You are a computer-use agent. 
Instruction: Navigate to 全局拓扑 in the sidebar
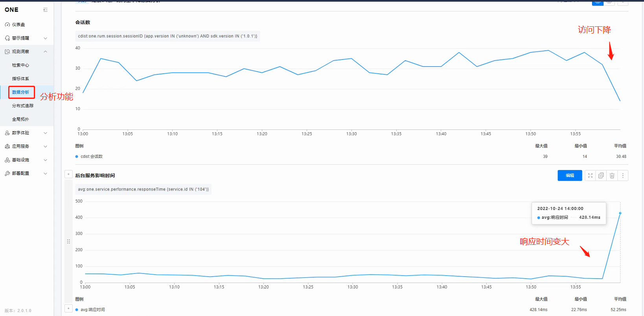(x=20, y=119)
